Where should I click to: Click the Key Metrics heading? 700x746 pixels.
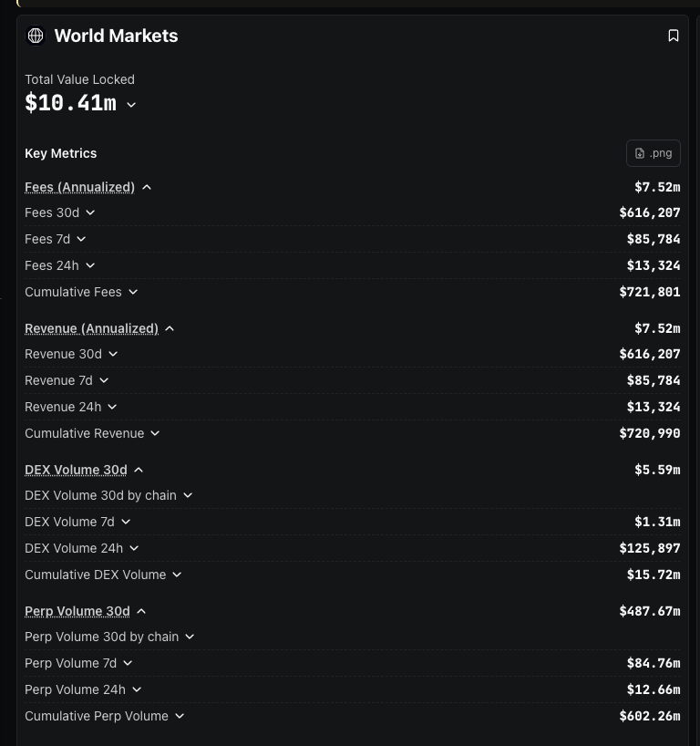[61, 153]
